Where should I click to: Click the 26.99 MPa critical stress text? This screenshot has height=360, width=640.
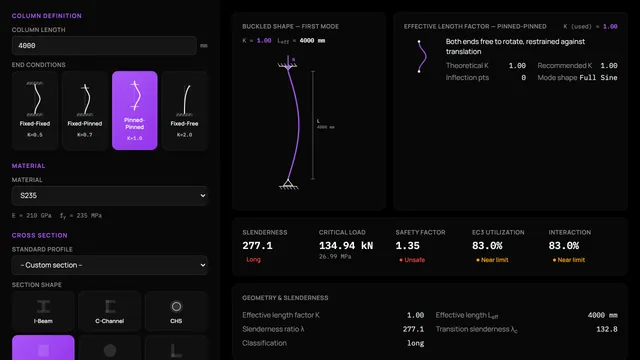[335, 257]
